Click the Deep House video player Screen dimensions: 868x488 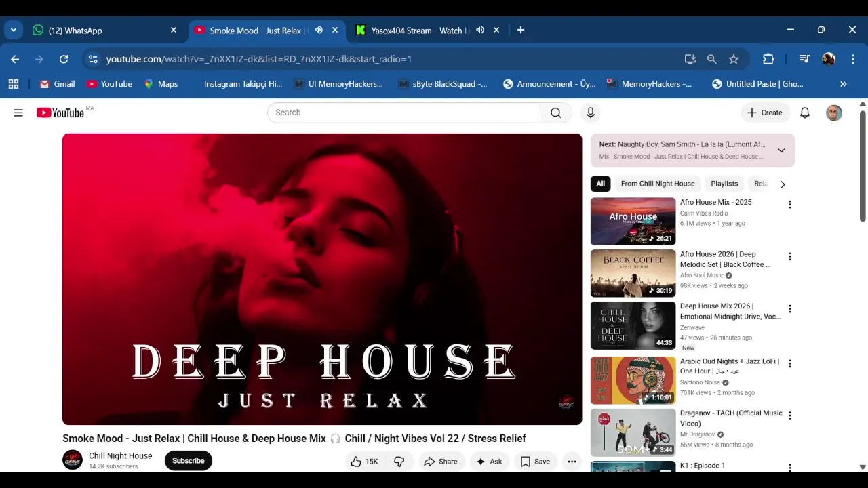(322, 279)
